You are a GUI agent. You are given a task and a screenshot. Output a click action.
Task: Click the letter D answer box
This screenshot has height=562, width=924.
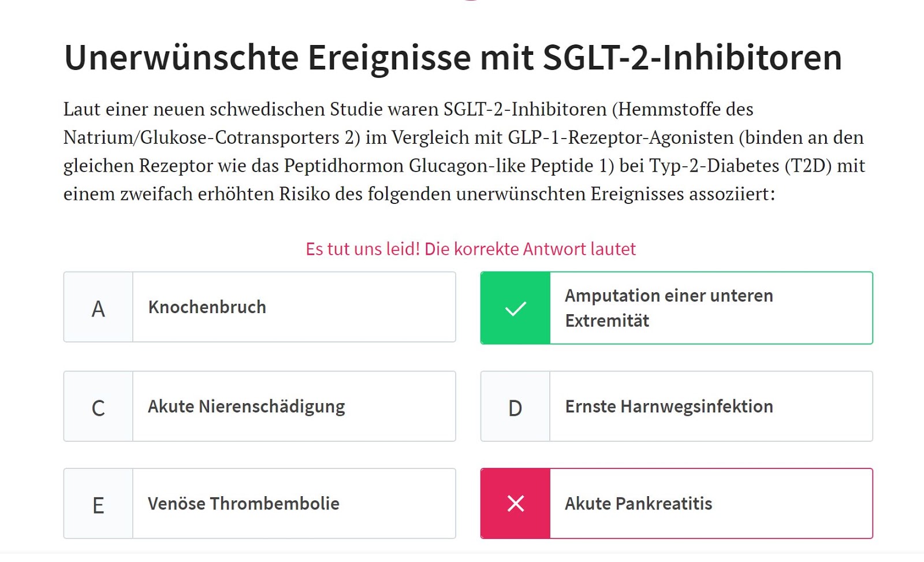tap(515, 408)
